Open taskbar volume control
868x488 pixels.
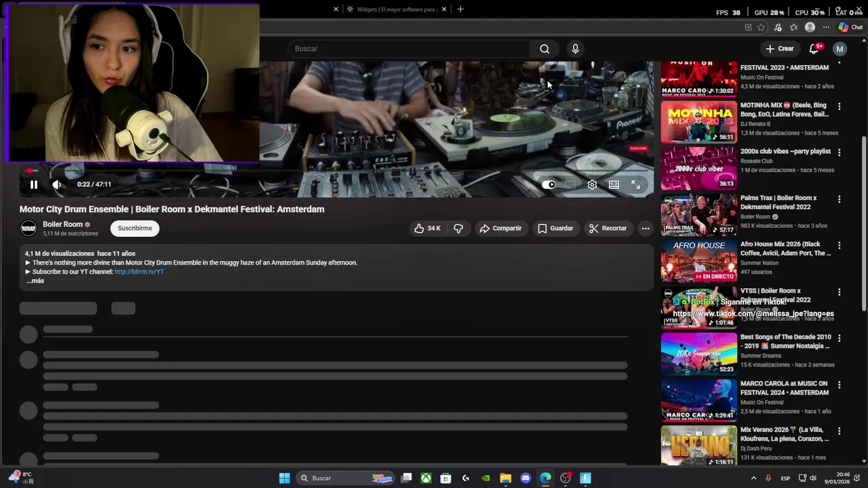tap(813, 478)
